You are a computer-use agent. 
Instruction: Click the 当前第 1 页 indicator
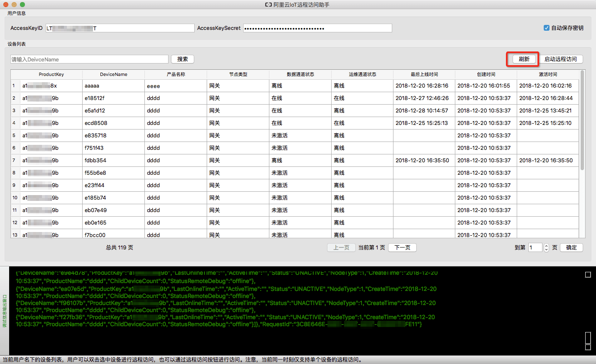(x=371, y=247)
